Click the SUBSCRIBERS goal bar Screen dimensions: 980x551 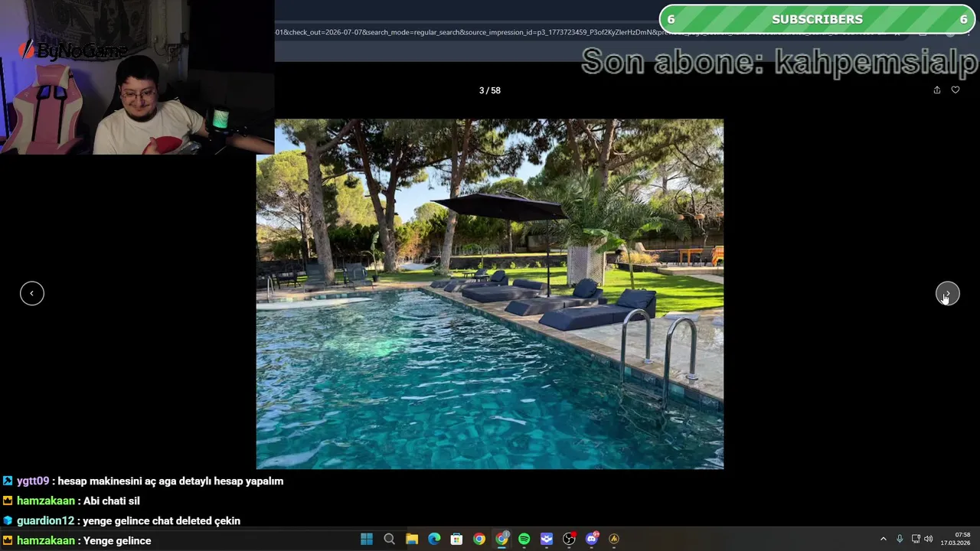[817, 19]
